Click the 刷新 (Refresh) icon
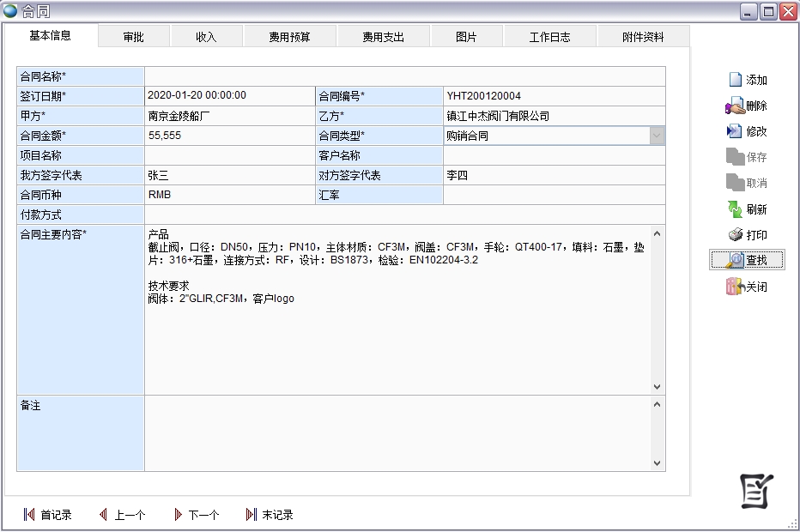This screenshot has width=800, height=532. [735, 209]
